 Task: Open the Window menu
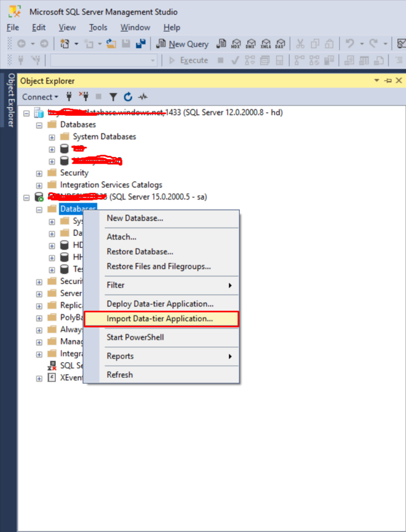pos(135,27)
